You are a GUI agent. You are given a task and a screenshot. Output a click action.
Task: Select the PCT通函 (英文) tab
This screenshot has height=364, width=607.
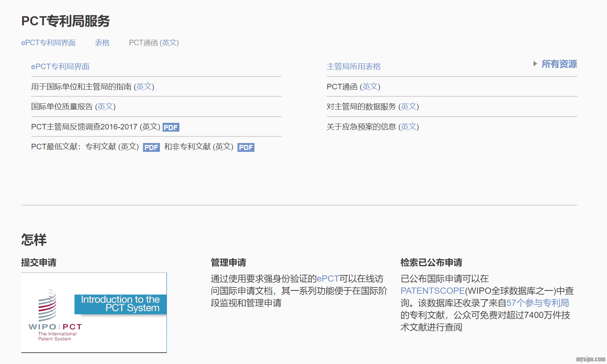[154, 43]
